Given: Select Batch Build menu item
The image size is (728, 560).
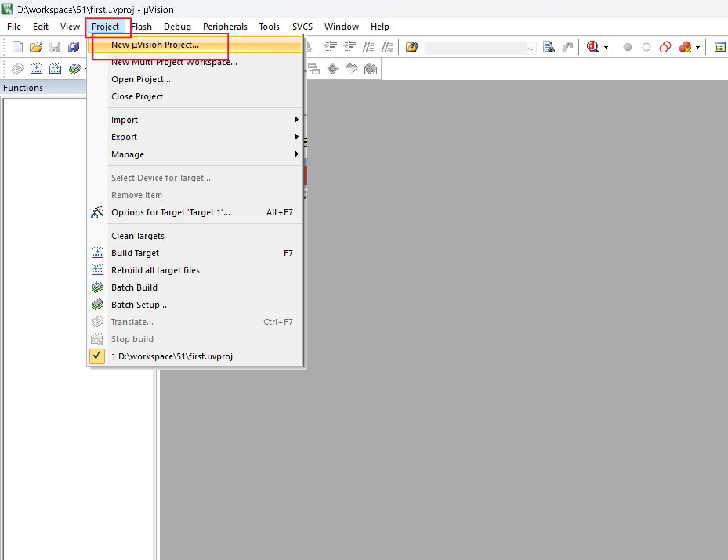Looking at the screenshot, I should pos(196,287).
